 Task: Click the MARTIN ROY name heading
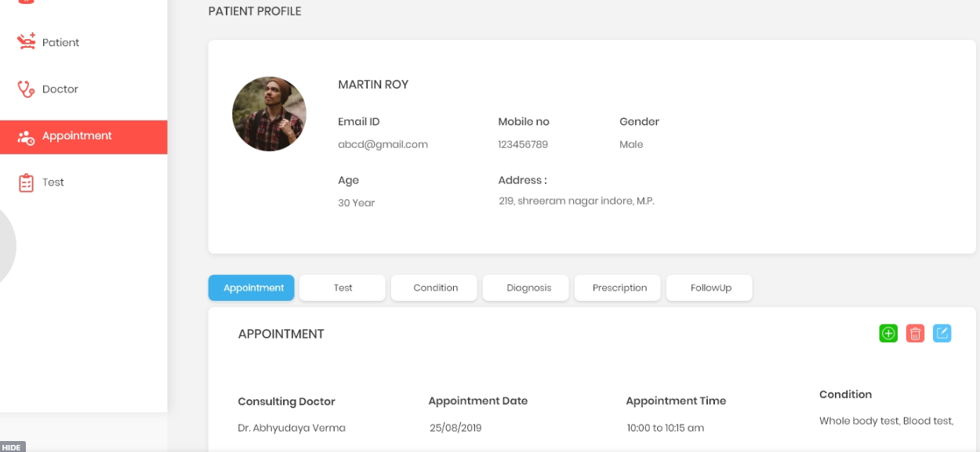[373, 84]
